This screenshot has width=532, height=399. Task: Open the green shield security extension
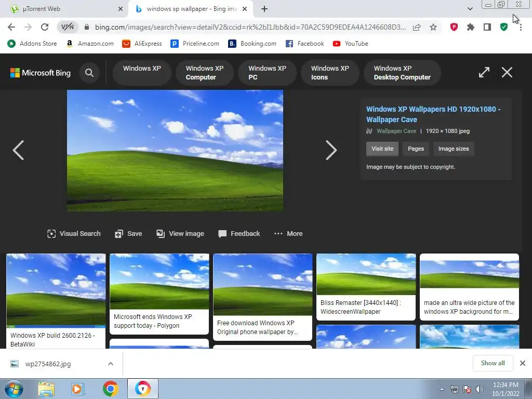[x=504, y=27]
